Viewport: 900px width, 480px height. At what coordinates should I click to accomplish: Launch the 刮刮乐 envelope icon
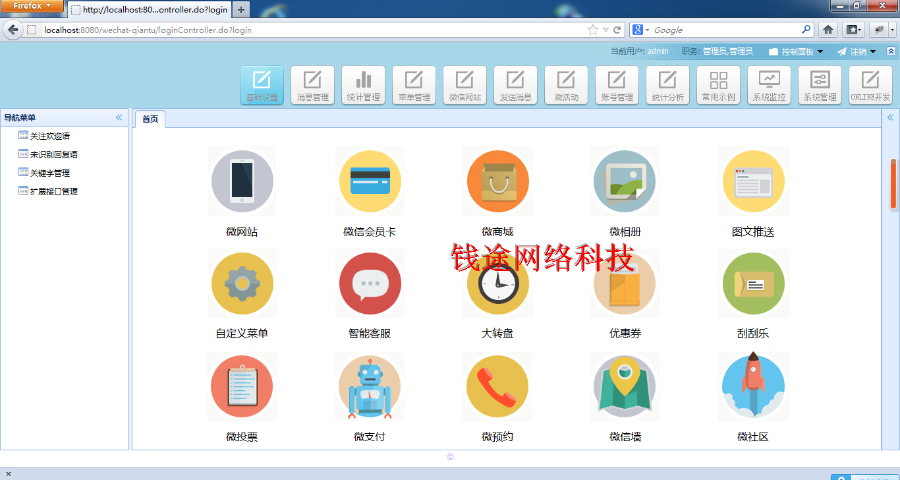coord(753,283)
